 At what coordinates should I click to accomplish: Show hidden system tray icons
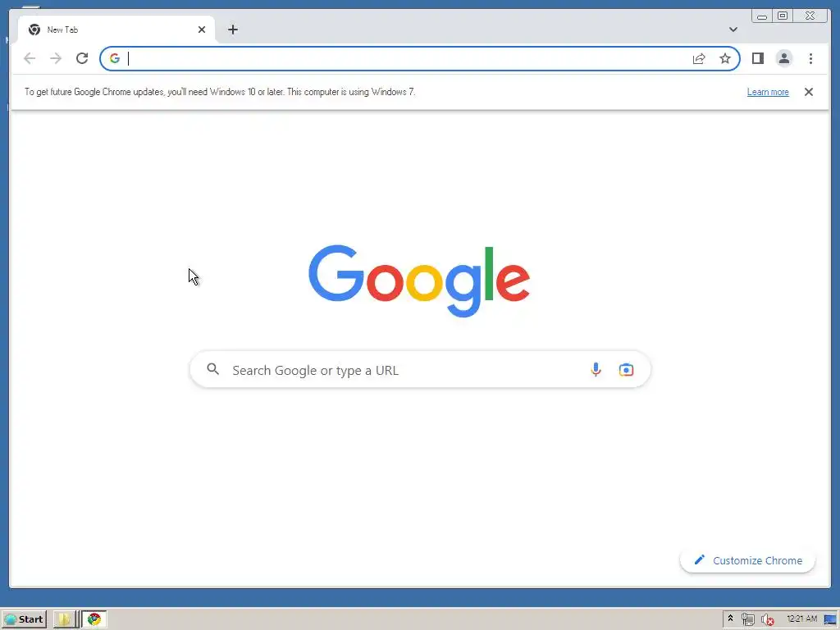tap(730, 619)
